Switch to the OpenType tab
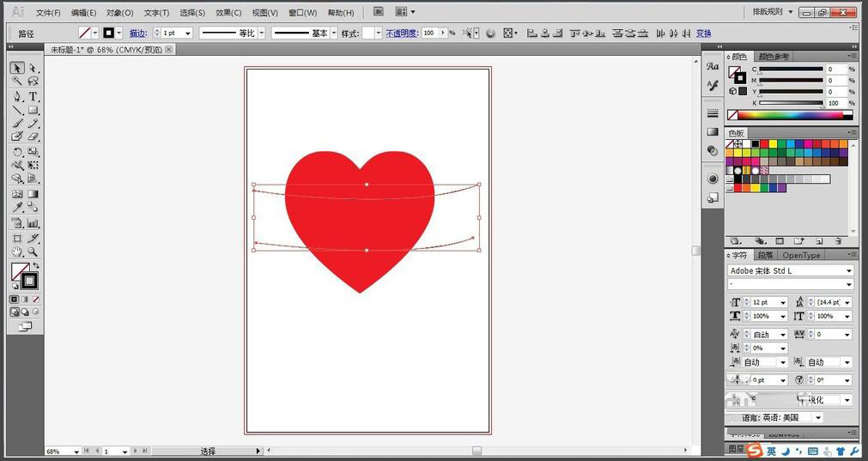Screen dimensions: 868x461 coord(801,255)
